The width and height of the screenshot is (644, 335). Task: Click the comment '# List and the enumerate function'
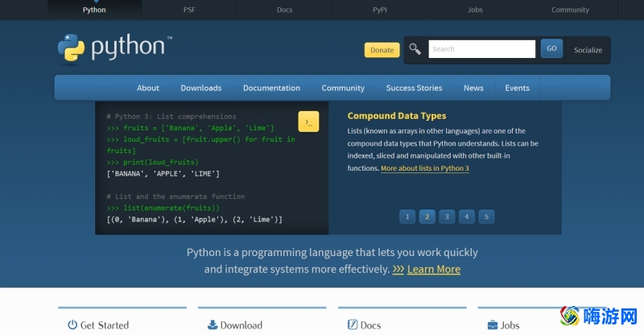click(175, 196)
